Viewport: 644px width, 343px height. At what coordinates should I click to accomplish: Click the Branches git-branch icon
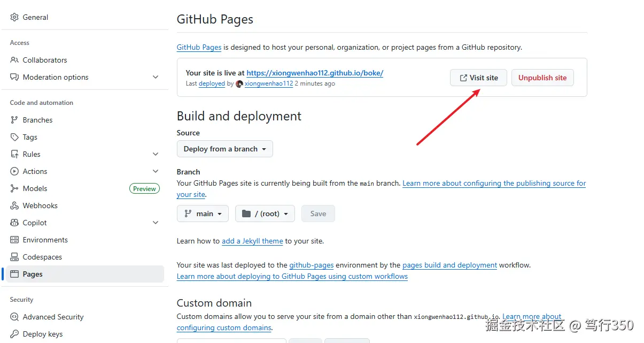[x=14, y=120]
